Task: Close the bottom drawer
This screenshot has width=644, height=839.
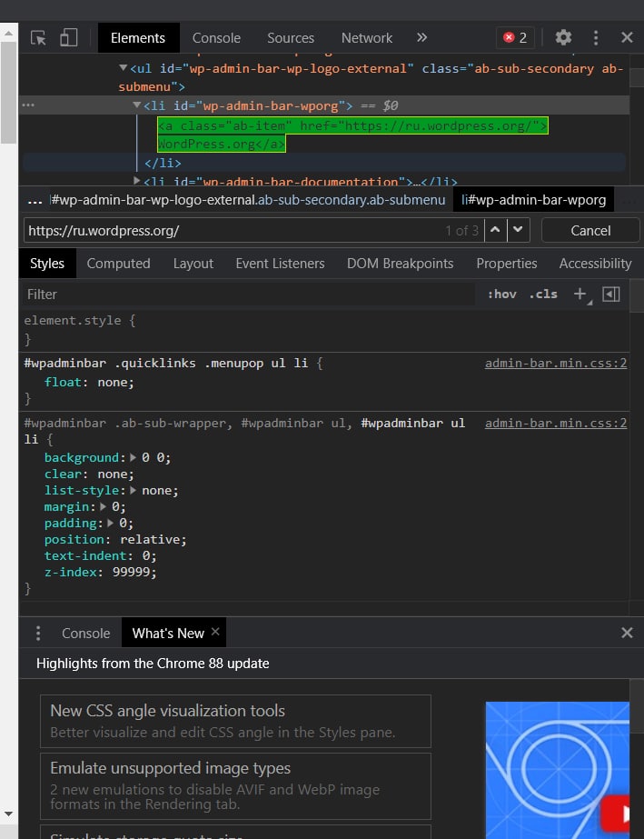Action: click(627, 633)
